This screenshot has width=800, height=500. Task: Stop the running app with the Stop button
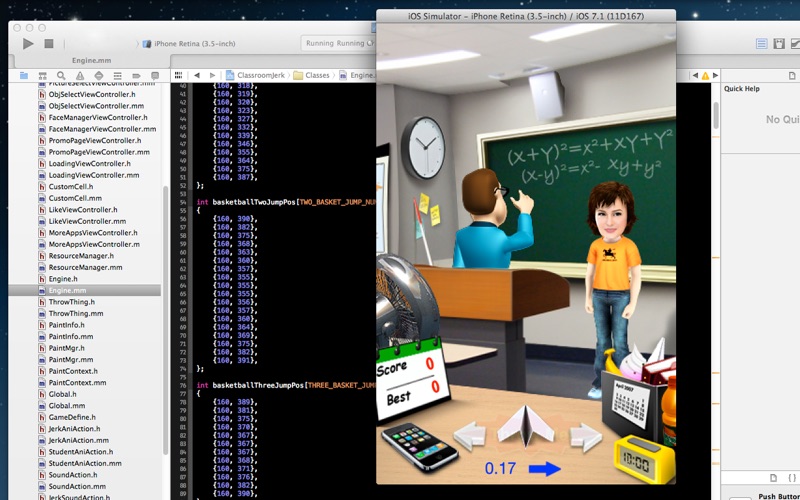point(49,44)
